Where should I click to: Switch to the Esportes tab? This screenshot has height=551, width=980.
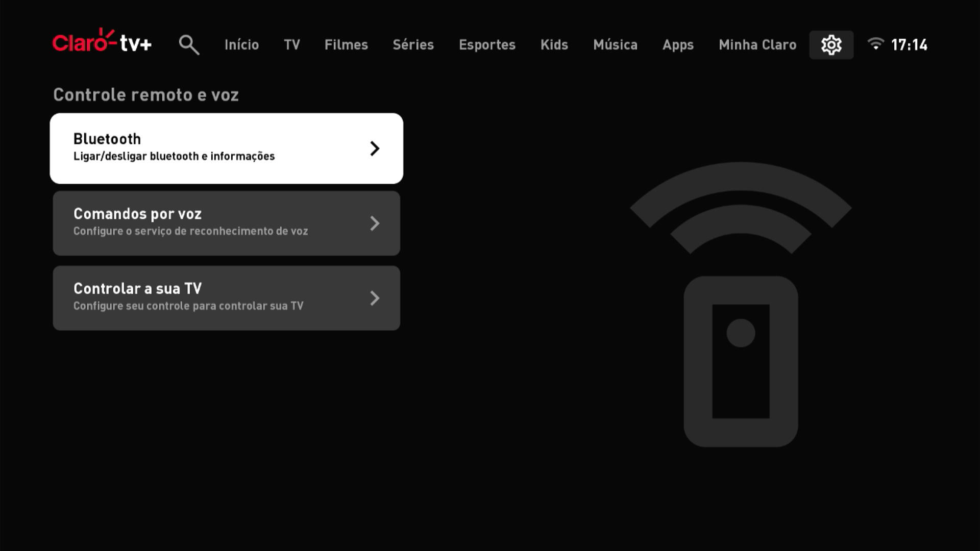pyautogui.click(x=487, y=45)
